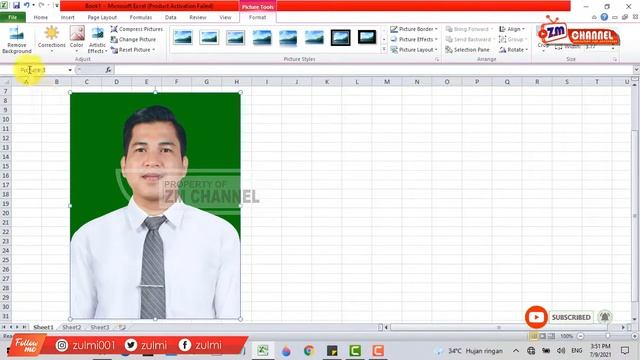
Task: Insert a new worksheet tab
Action: pyautogui.click(x=122, y=327)
